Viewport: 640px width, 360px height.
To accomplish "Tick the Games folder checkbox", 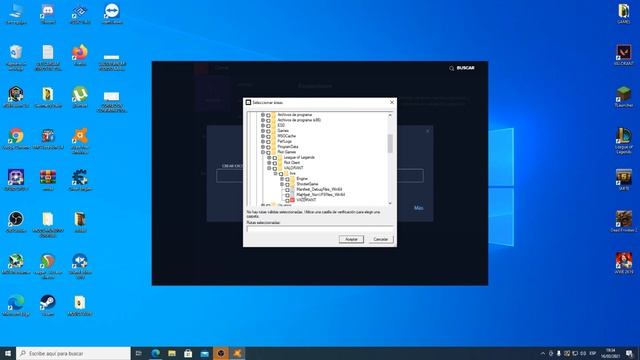I will (268, 131).
